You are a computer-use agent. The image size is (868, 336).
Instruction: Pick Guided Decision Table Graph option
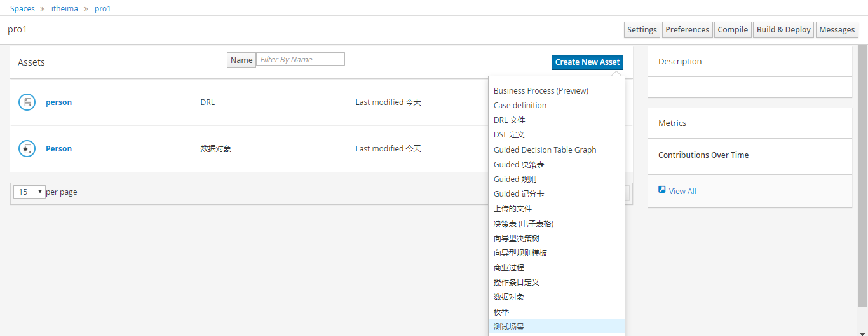[x=545, y=150]
